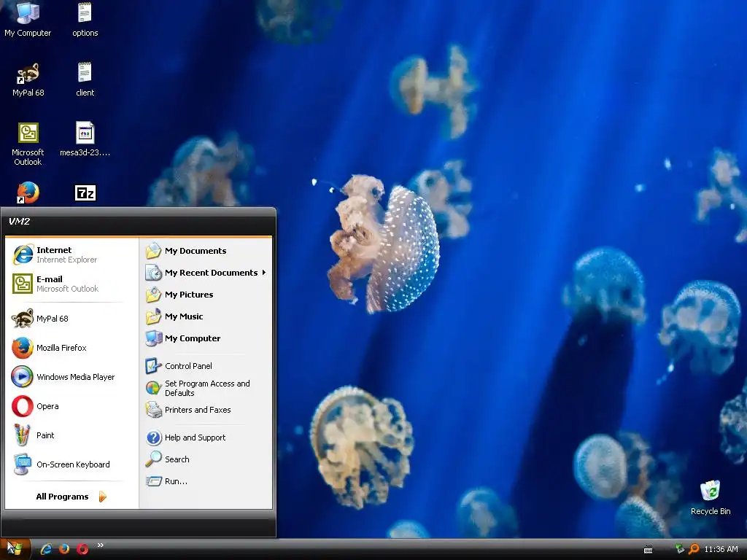Select the MyPal 68 desktop shortcut
The image size is (747, 560).
28,79
